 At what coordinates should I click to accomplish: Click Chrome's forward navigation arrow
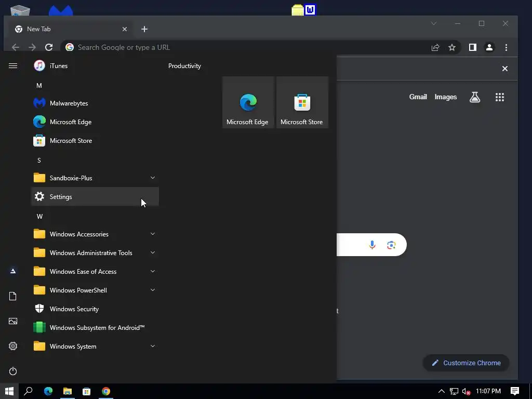point(32,47)
